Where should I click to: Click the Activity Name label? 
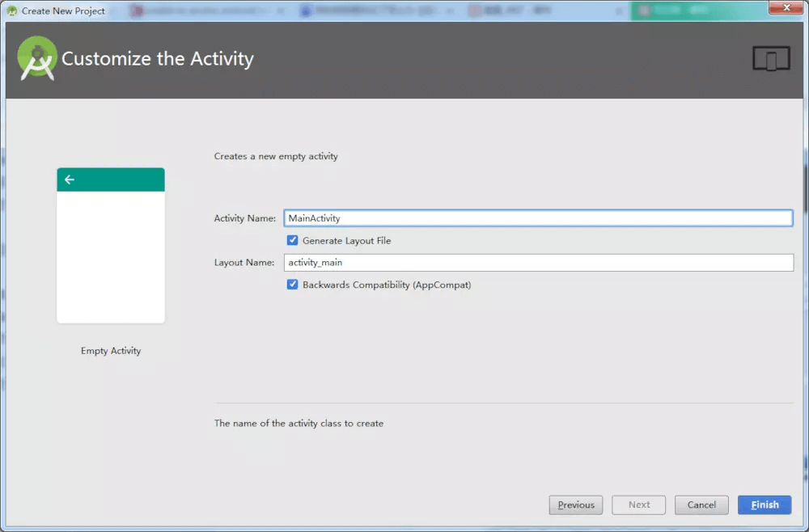[x=245, y=218]
